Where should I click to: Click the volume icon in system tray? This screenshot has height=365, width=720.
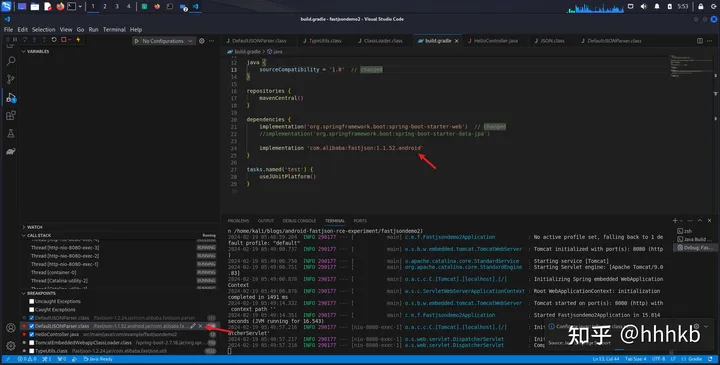(x=644, y=6)
